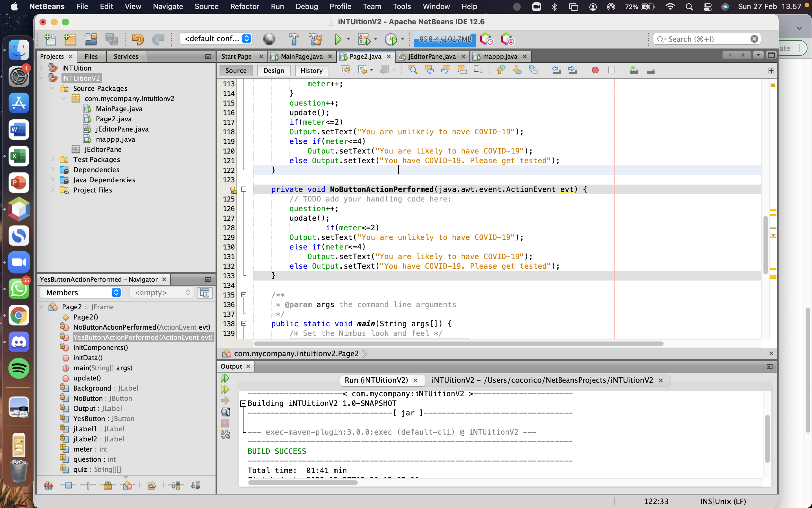Toggle the bookmark red circle icon in editor toolbar
This screenshot has width=812, height=508.
pyautogui.click(x=595, y=70)
